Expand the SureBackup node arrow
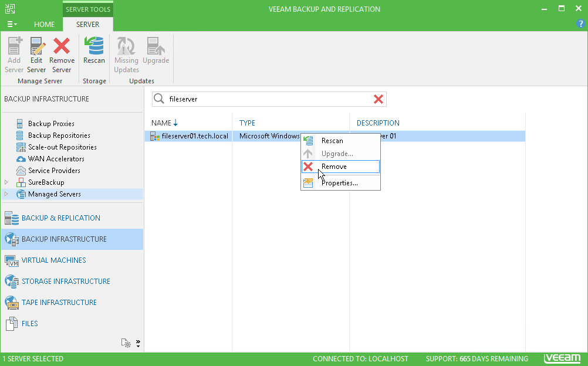The height and width of the screenshot is (366, 588). click(x=6, y=182)
